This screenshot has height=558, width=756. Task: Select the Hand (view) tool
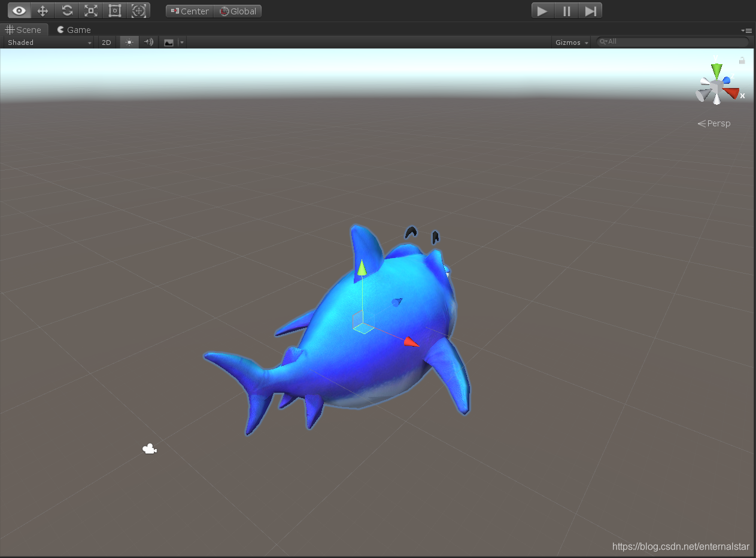tap(19, 11)
